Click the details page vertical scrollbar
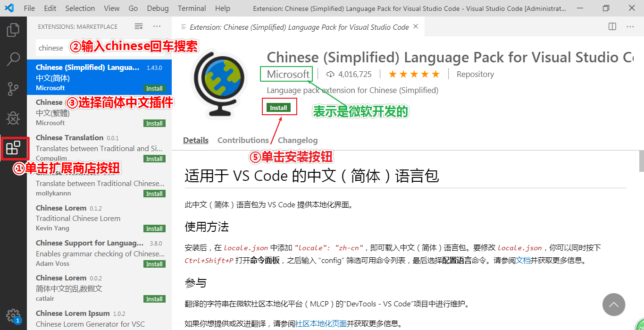The width and height of the screenshot is (644, 330). [641, 161]
